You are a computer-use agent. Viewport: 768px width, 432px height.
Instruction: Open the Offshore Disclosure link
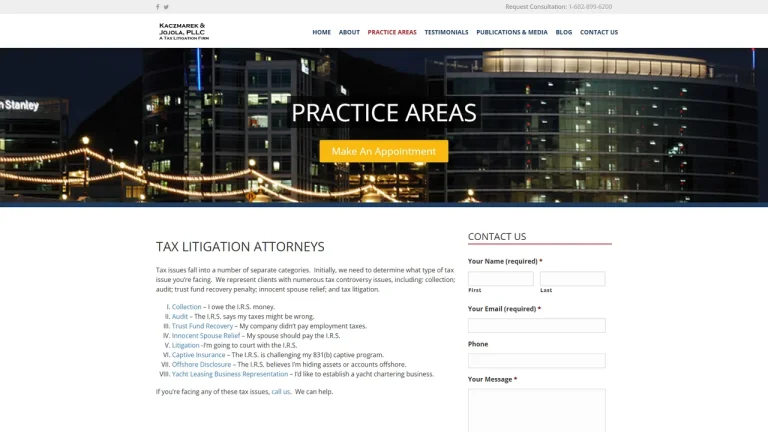(x=201, y=364)
